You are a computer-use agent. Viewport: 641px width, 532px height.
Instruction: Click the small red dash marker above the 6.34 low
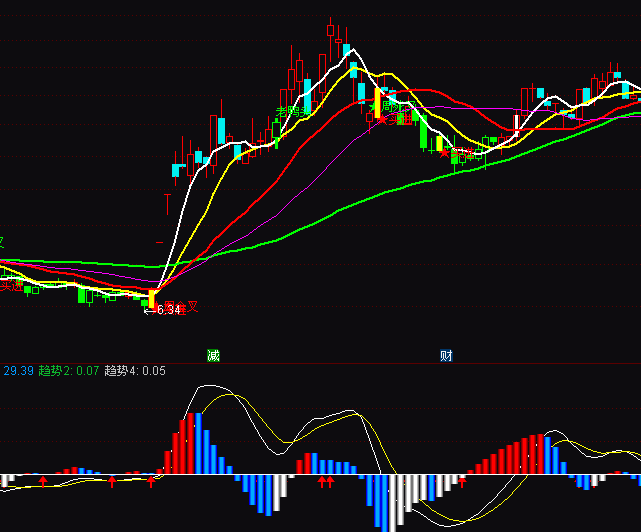point(159,242)
